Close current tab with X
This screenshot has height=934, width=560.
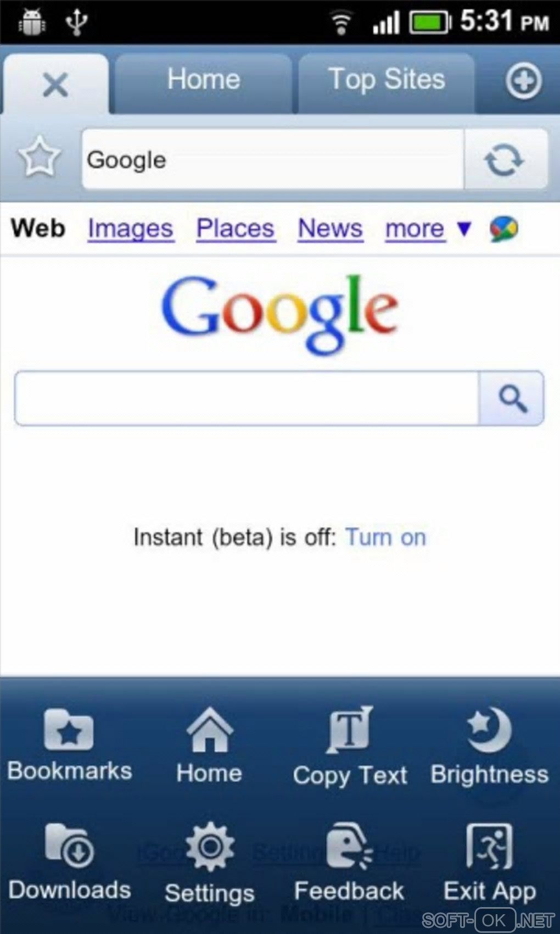tap(55, 85)
